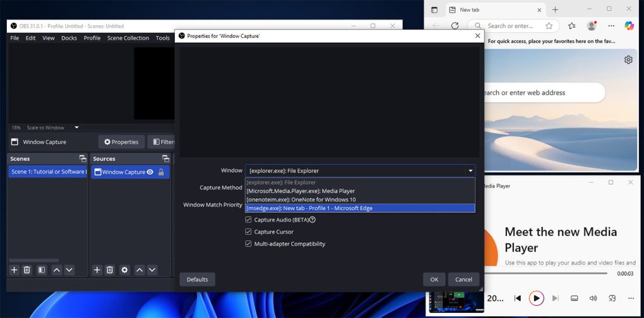Viewport: 644px width, 318px height.
Task: Open volume control in Media Player
Action: point(593,298)
